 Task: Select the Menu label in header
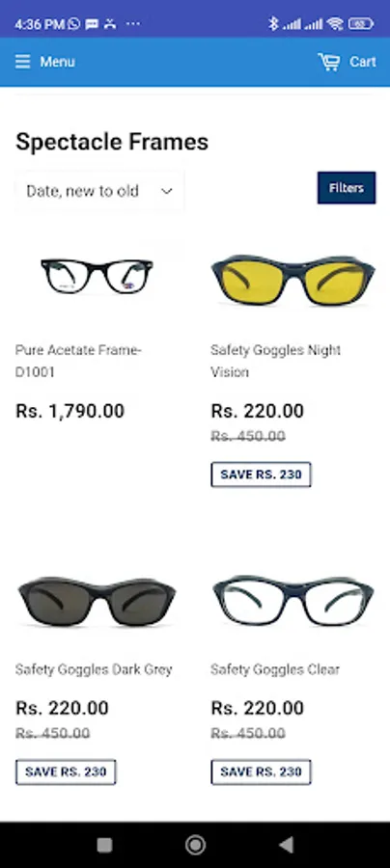pyautogui.click(x=57, y=62)
